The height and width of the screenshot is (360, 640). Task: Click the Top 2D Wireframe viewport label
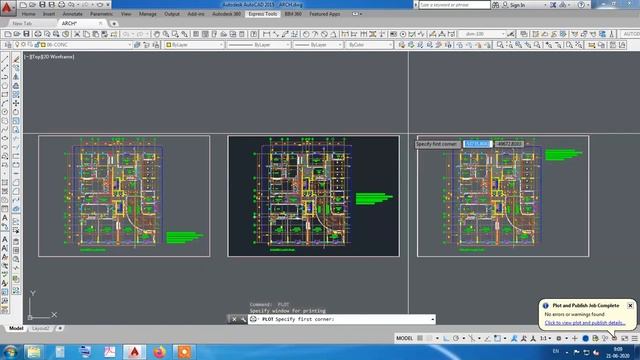(x=49, y=57)
